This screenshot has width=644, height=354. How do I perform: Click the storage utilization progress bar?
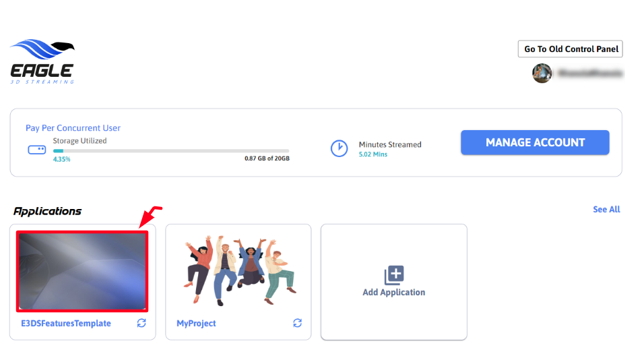tap(171, 151)
